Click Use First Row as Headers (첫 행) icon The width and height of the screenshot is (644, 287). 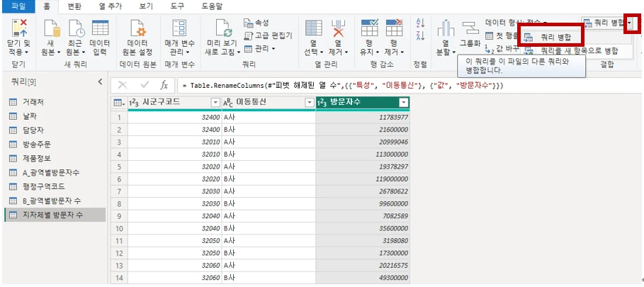click(489, 35)
